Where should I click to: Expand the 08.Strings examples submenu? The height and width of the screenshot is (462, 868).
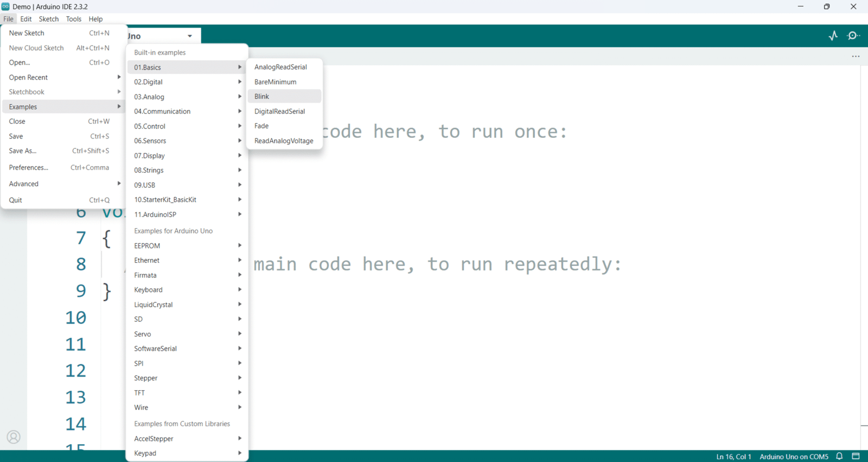187,170
